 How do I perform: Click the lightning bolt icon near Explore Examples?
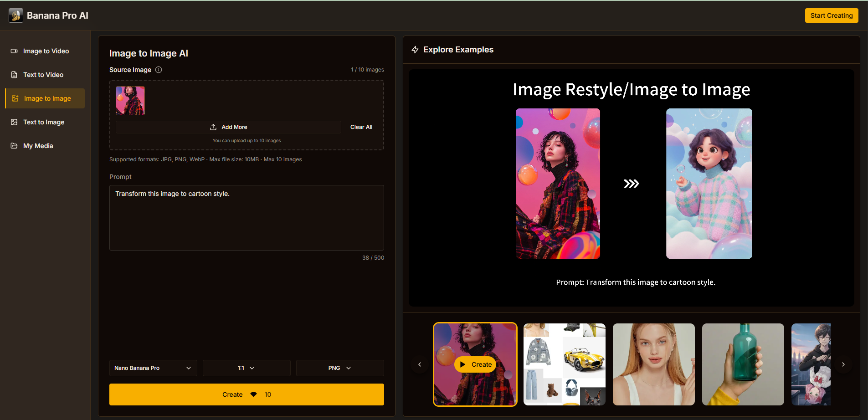(415, 50)
